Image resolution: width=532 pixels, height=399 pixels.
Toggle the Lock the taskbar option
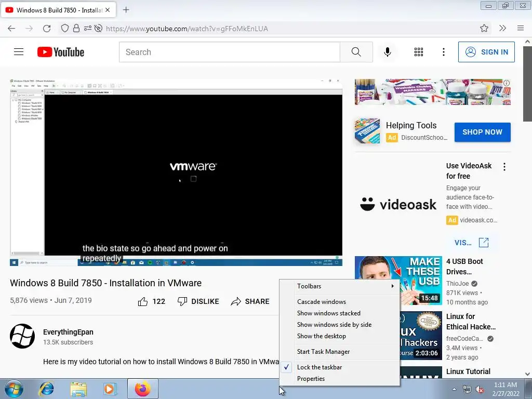point(339,367)
